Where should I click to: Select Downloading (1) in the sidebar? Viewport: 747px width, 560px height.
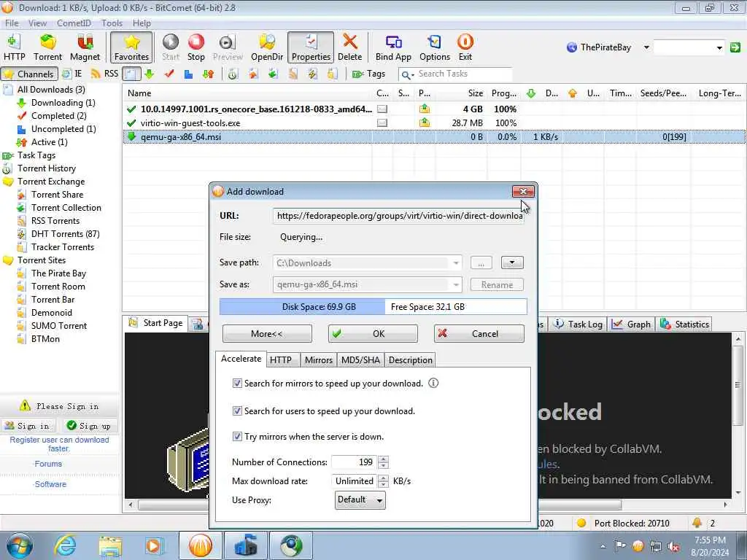pyautogui.click(x=63, y=103)
